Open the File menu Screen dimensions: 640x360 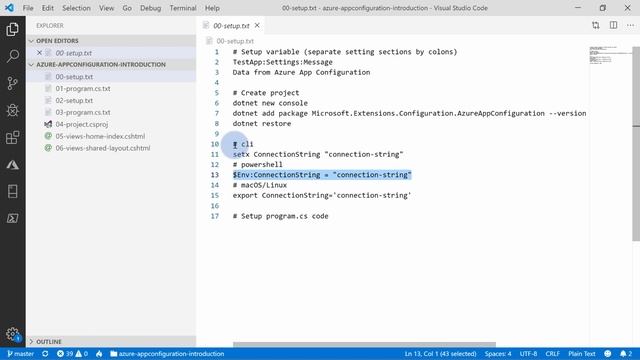coord(28,8)
